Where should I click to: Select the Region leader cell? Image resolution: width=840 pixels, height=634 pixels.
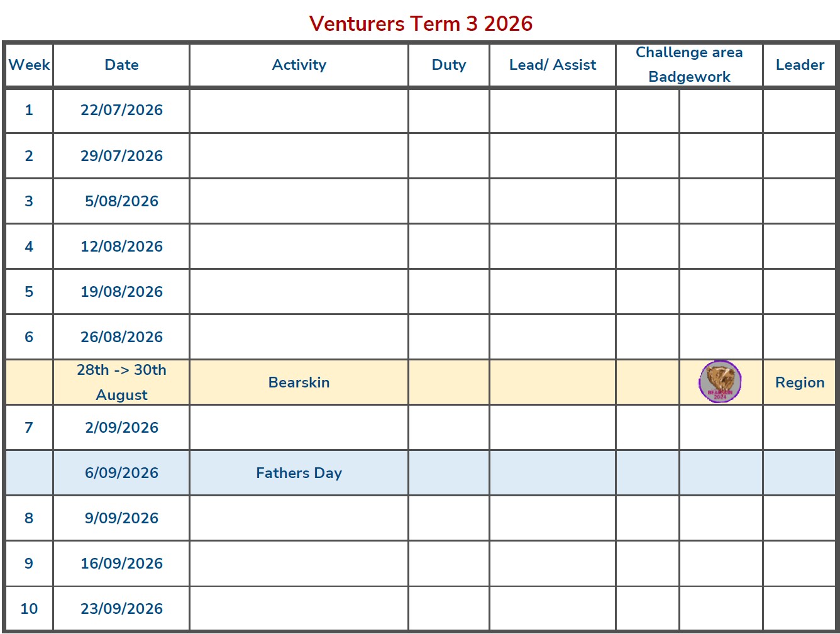click(x=800, y=382)
